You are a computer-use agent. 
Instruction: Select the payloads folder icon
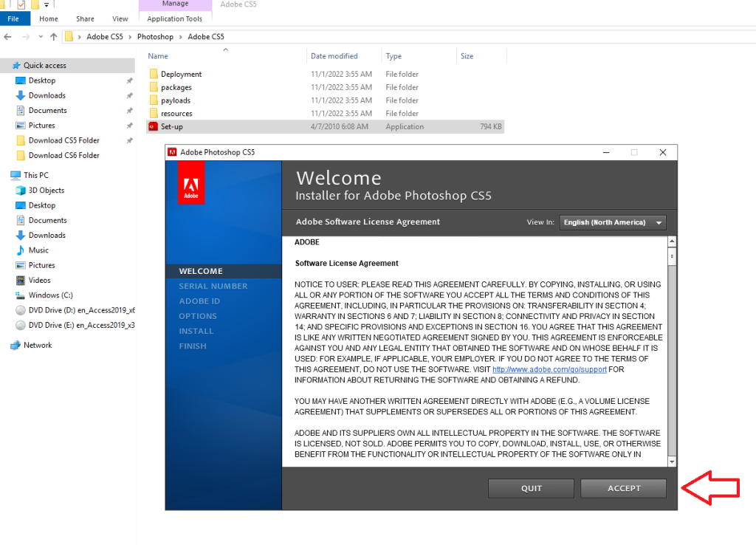point(154,100)
